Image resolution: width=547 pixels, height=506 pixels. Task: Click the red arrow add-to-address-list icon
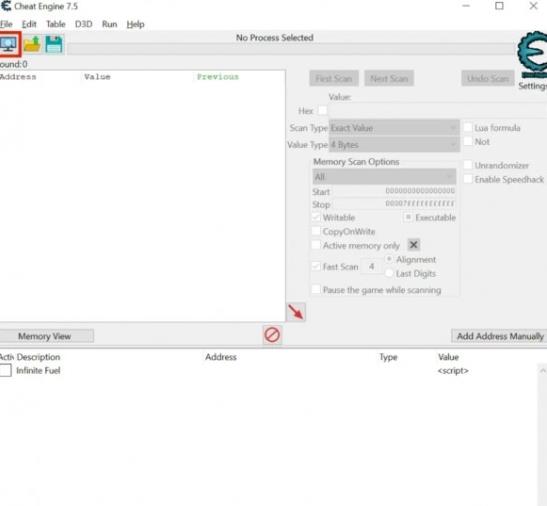pyautogui.click(x=296, y=312)
